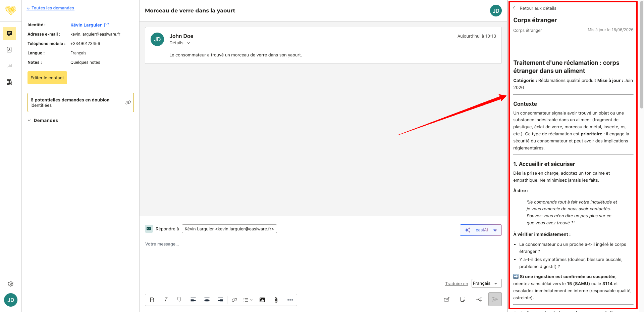Open the easiAI dropdown

[x=481, y=230]
